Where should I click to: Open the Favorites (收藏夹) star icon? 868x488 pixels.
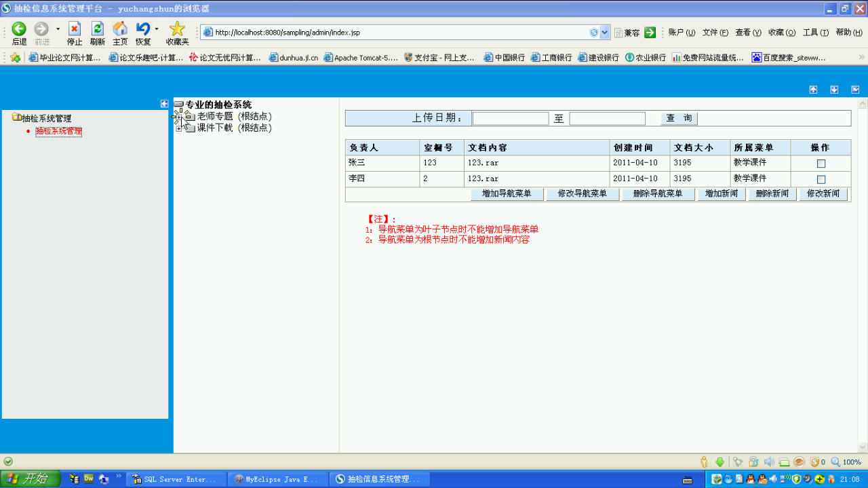177,29
